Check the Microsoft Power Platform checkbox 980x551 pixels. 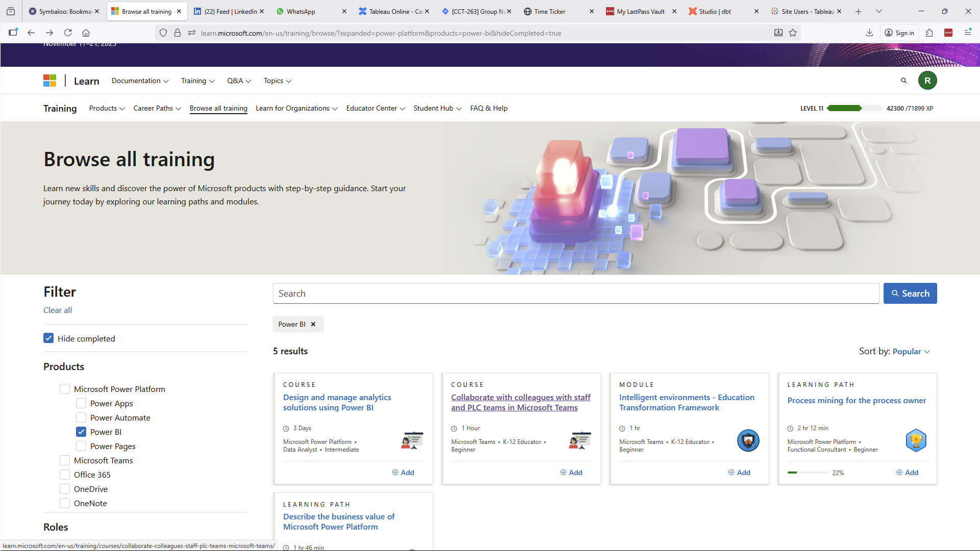(65, 389)
